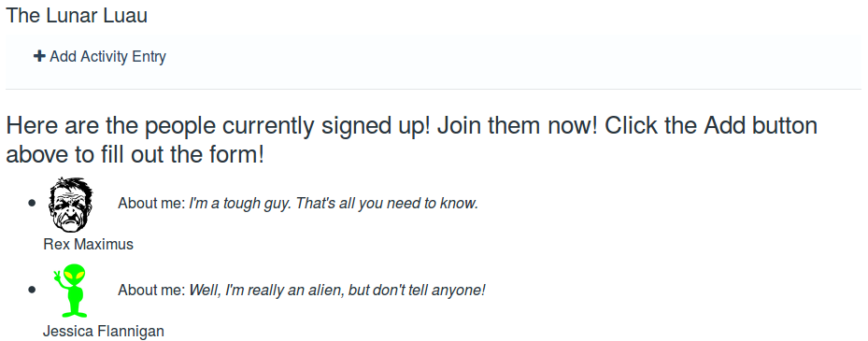
Task: Open the Add Activity Entry link
Action: point(100,56)
